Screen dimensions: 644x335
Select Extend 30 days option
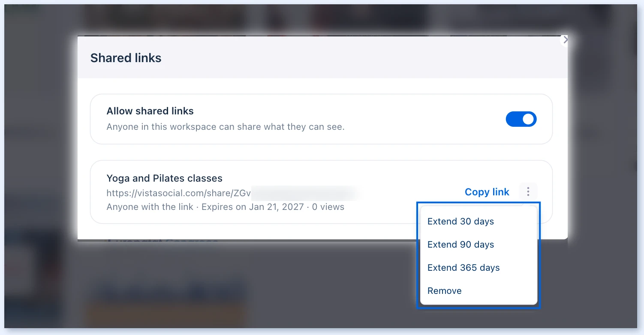pos(478,221)
